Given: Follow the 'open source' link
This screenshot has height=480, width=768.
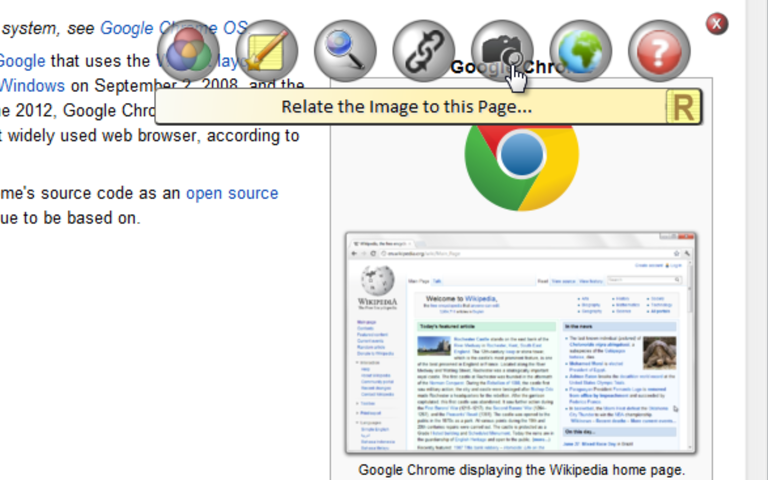Looking at the screenshot, I should pyautogui.click(x=232, y=193).
